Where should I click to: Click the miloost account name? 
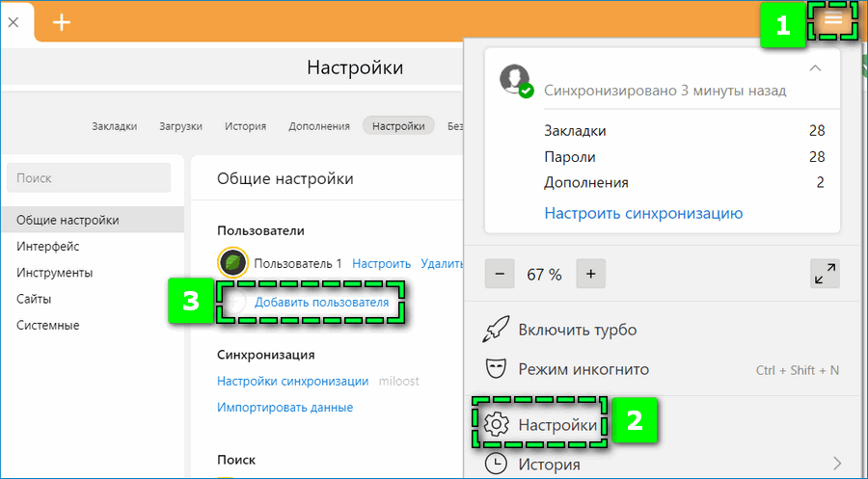[x=398, y=381]
